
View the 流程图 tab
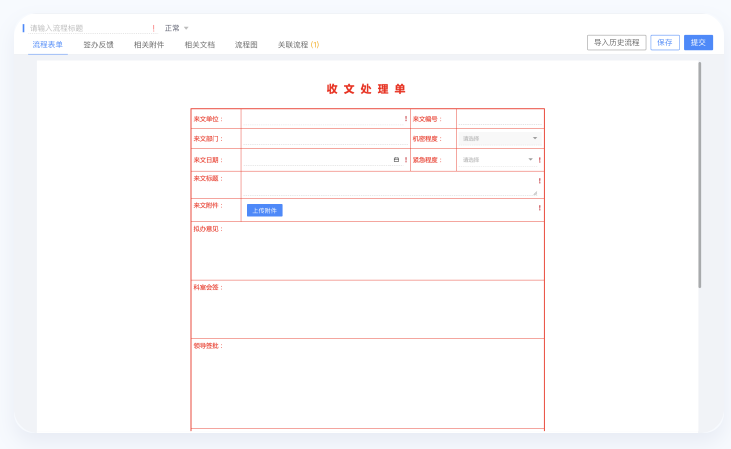coord(246,45)
